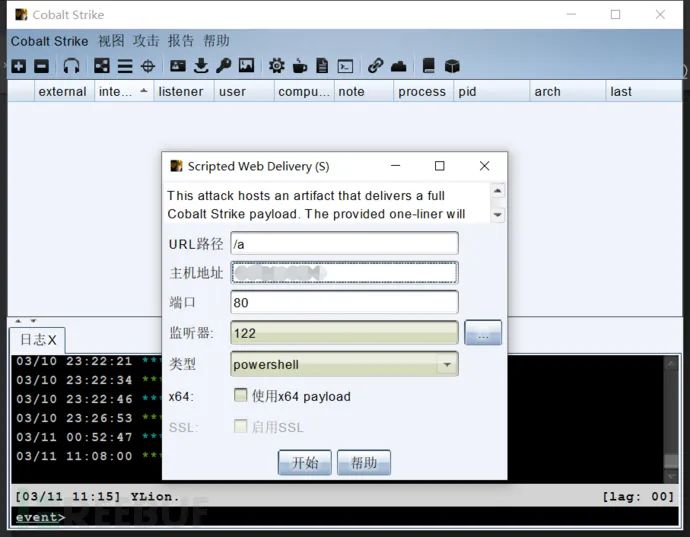The height and width of the screenshot is (537, 690).
Task: Click the 监听器 field showing 122
Action: pyautogui.click(x=344, y=333)
